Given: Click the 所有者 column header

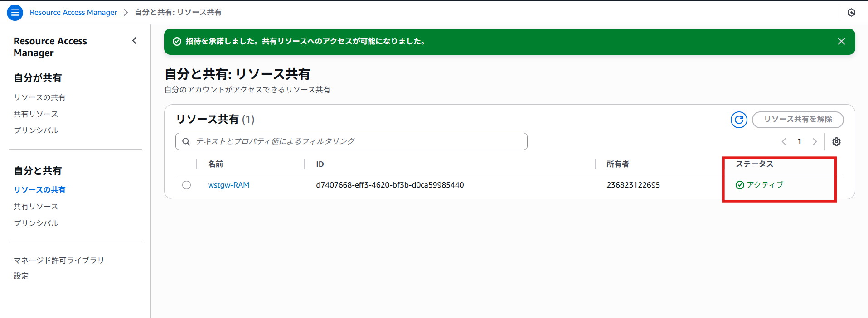Looking at the screenshot, I should (618, 164).
